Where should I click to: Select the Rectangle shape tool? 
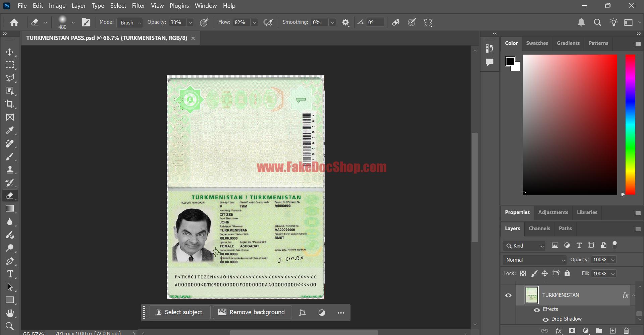click(10, 300)
